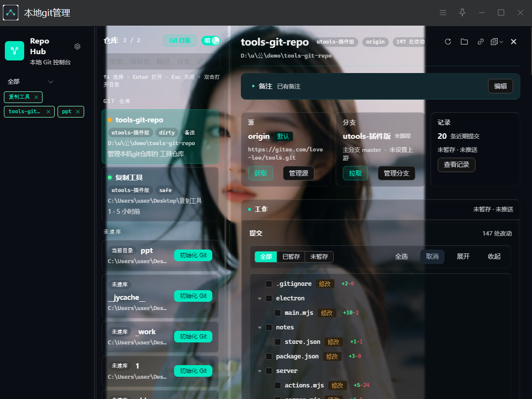Screen dimensions: 532x399
Task: Click 编辑 to edit the note
Action: click(501, 86)
